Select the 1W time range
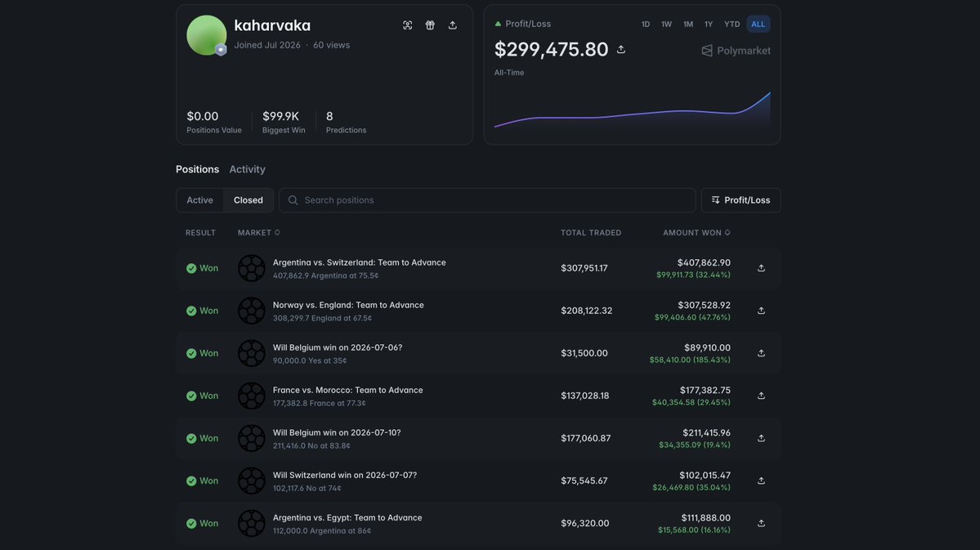980x550 pixels. click(667, 25)
